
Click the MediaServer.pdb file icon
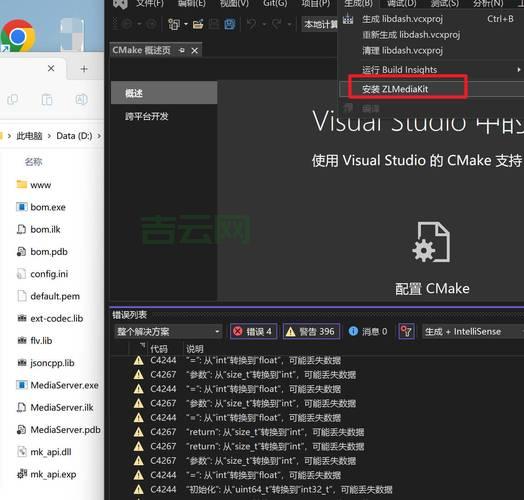coord(21,430)
